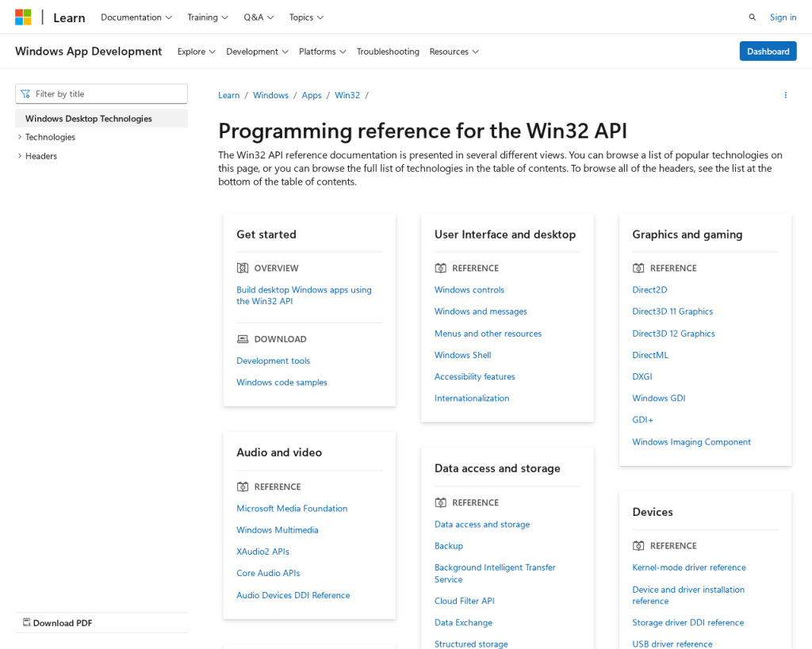Open DXGI link
The image size is (812, 649).
[x=642, y=376]
